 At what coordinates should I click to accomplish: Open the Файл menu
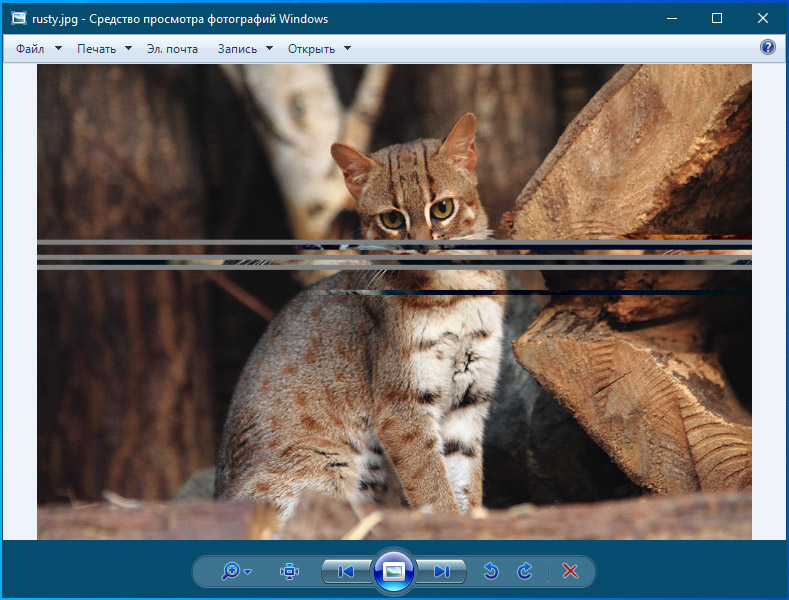click(30, 49)
